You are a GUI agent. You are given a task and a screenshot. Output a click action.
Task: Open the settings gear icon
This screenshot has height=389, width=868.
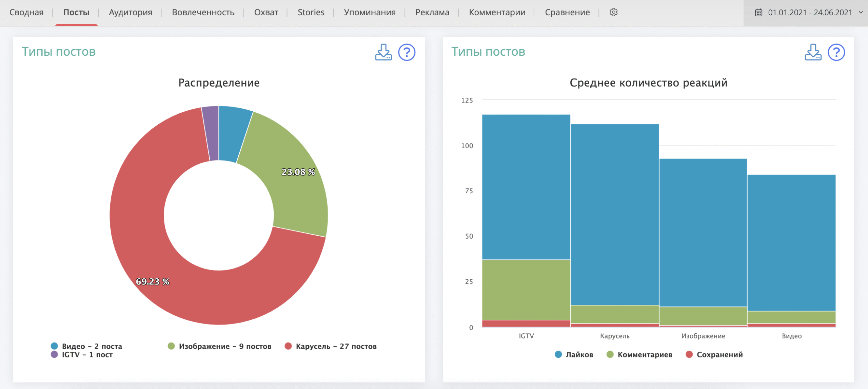point(613,12)
